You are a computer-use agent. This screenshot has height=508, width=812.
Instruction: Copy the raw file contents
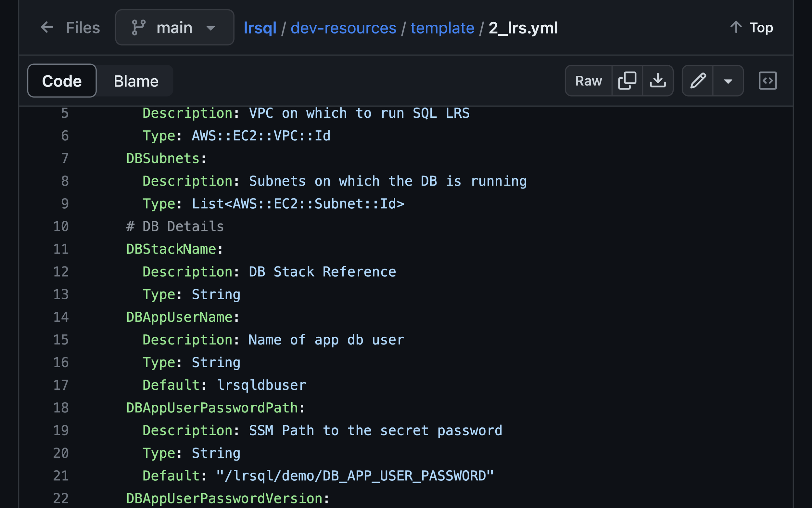pyautogui.click(x=626, y=81)
